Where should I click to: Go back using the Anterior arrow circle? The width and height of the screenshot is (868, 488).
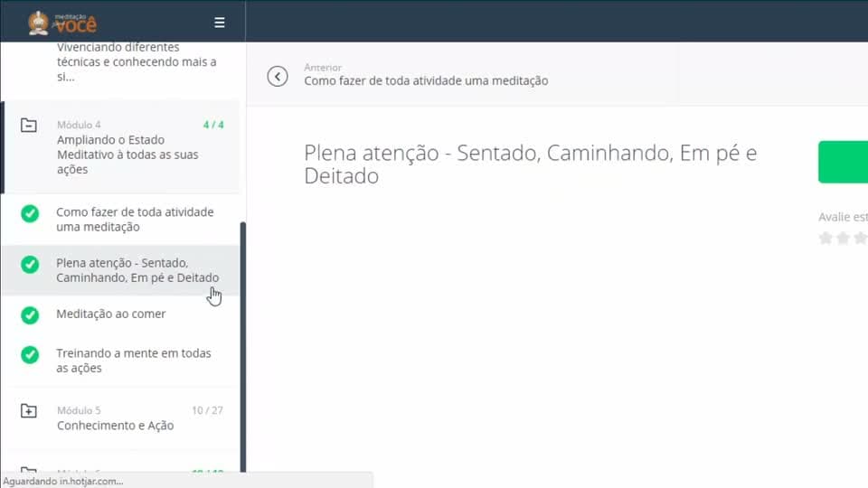[x=278, y=76]
